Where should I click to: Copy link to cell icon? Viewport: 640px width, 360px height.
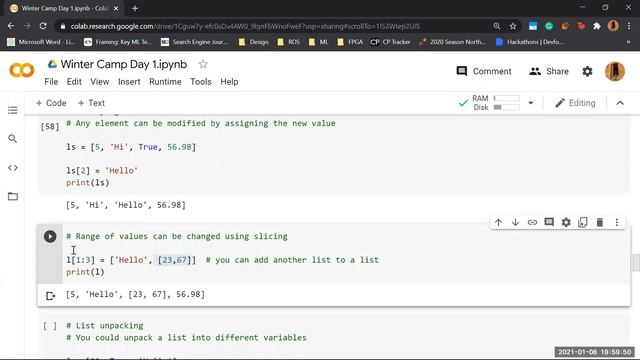click(532, 222)
